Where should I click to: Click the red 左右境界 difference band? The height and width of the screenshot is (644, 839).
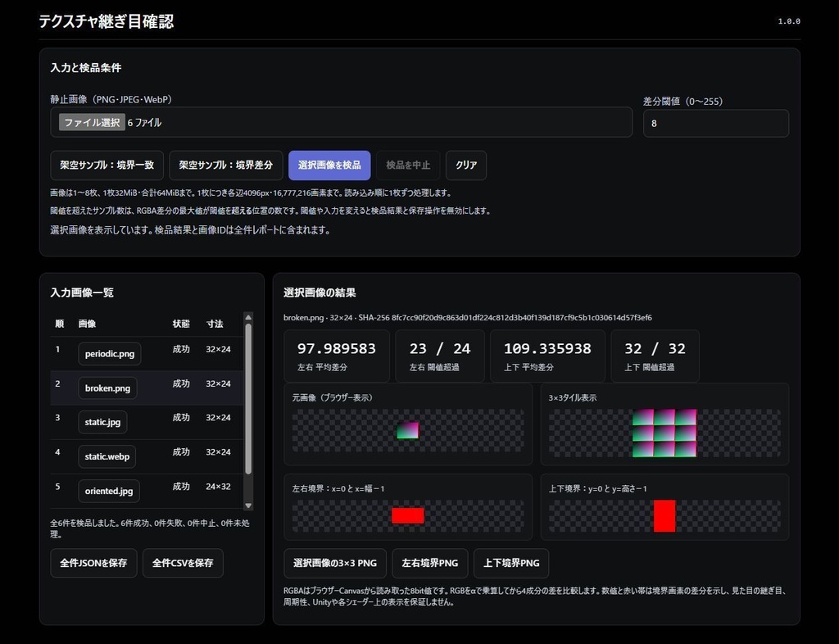(x=408, y=515)
